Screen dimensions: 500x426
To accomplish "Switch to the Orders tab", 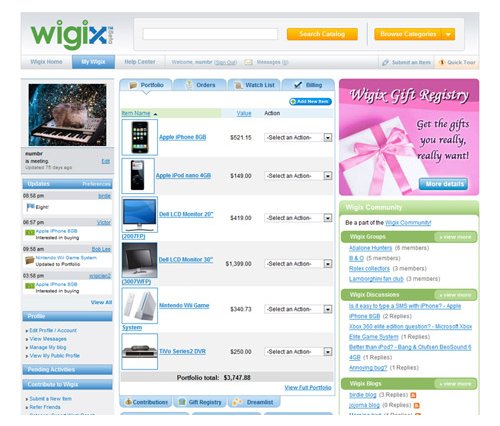I will 200,85.
